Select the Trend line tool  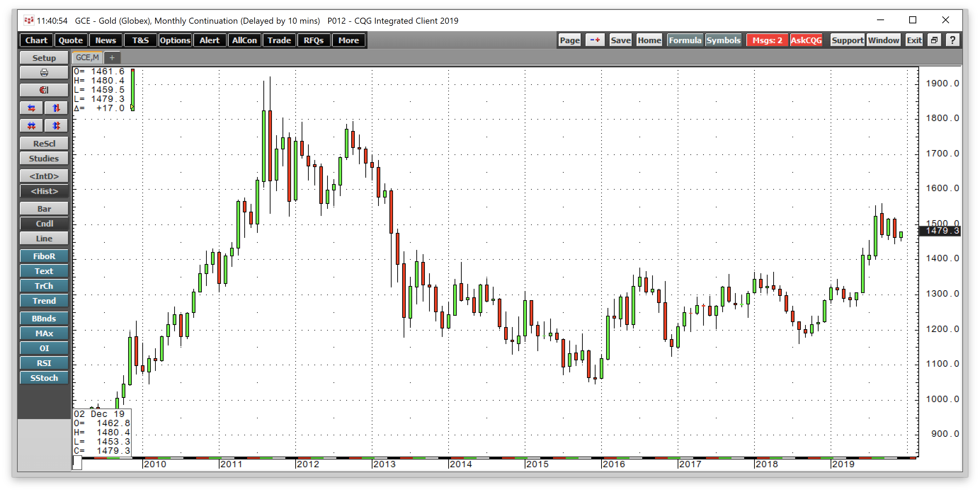(x=44, y=301)
